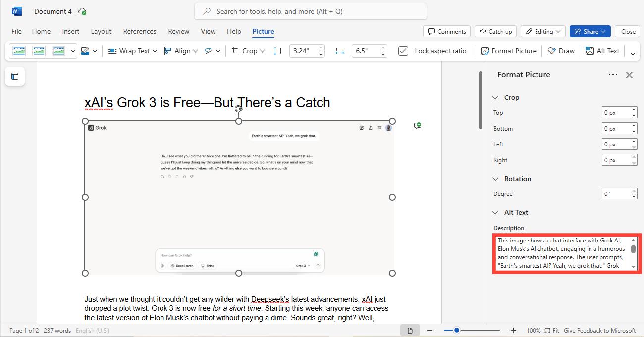Increase picture height with the up stepper
Screen dimensions: 644x337
pos(321,48)
